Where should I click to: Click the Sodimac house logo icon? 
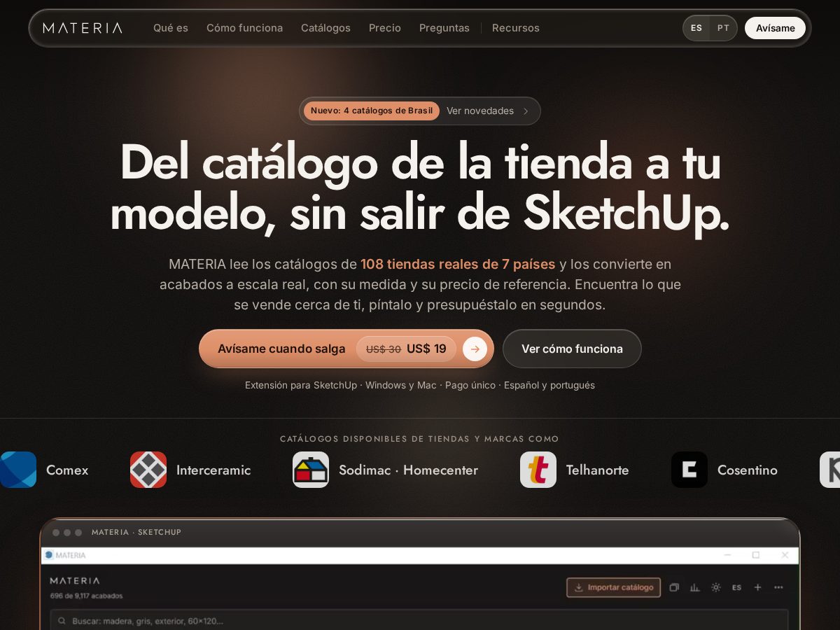(x=311, y=470)
